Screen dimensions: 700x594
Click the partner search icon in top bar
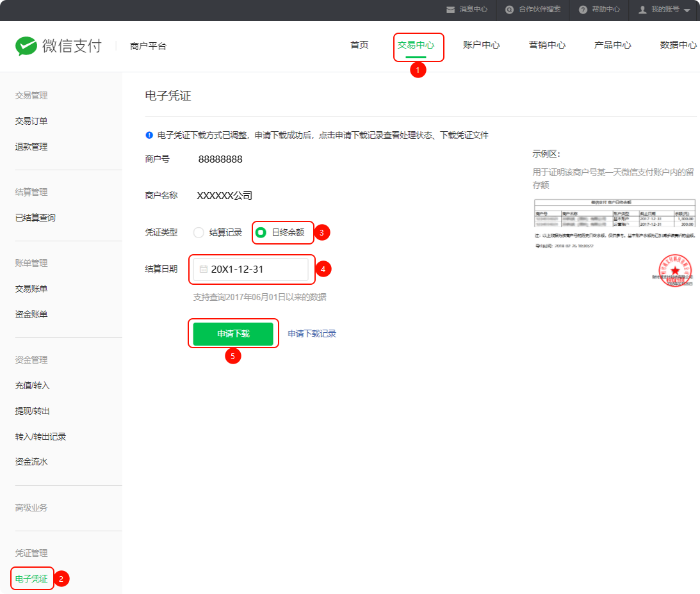point(509,10)
